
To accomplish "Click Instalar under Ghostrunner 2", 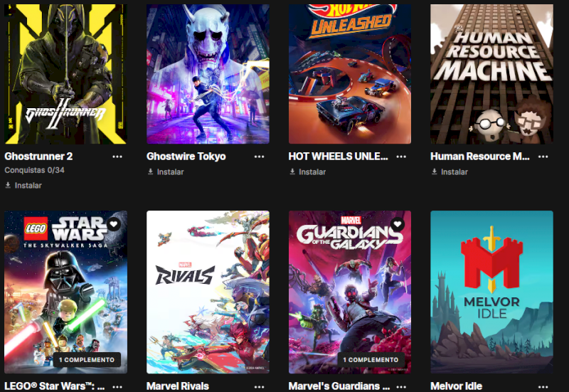I will [23, 186].
